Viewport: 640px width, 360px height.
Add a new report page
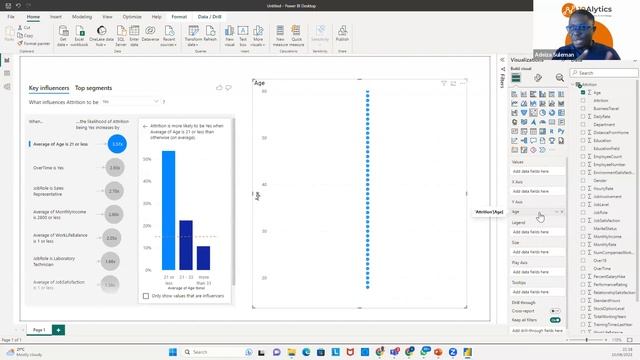point(58,330)
